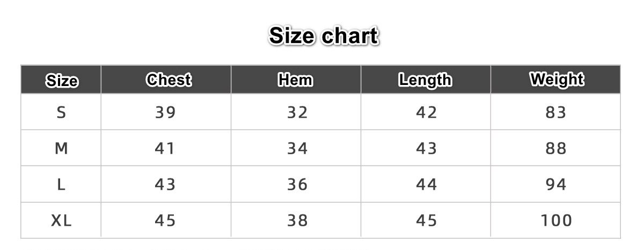
Task: Select length value 42 in S row
Action: coord(427,112)
